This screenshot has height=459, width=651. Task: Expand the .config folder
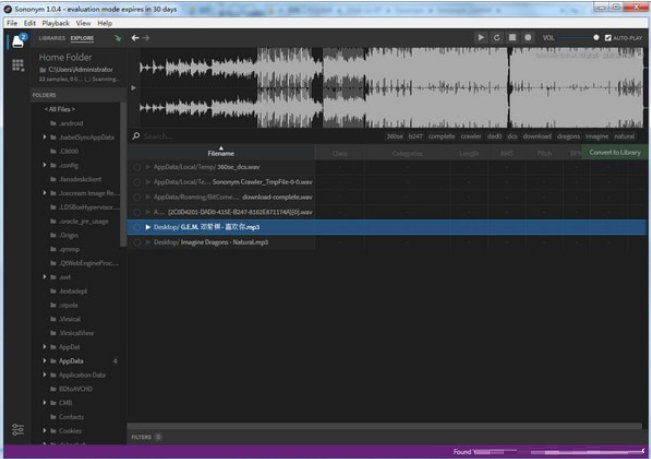44,165
